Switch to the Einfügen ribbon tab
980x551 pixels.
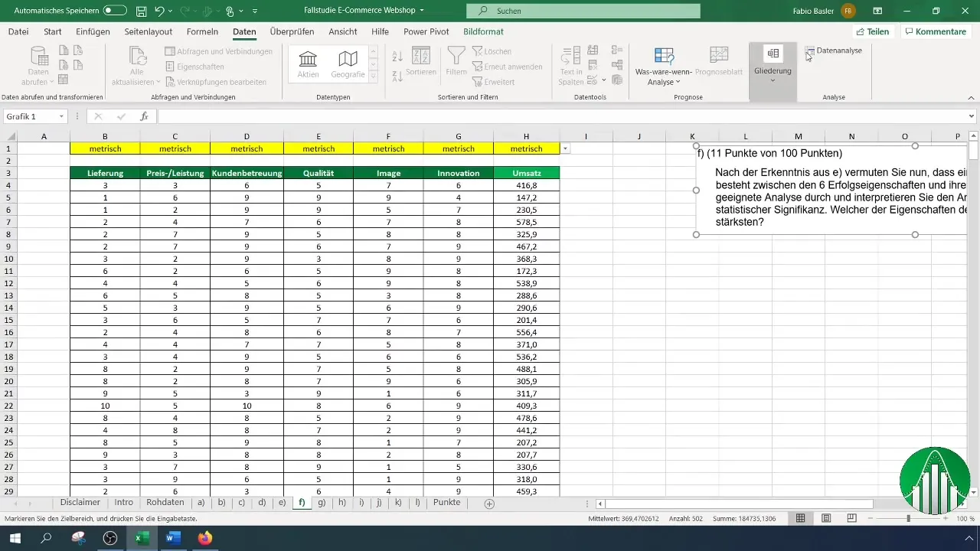pos(93,31)
